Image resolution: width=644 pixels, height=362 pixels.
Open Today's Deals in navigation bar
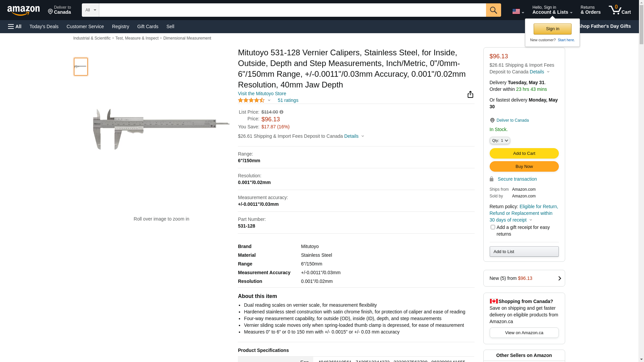click(44, 26)
